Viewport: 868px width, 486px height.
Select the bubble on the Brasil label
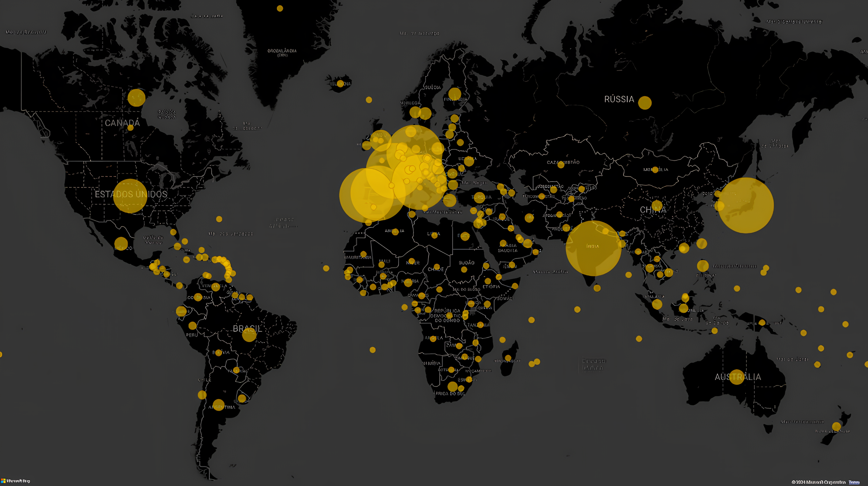[249, 335]
